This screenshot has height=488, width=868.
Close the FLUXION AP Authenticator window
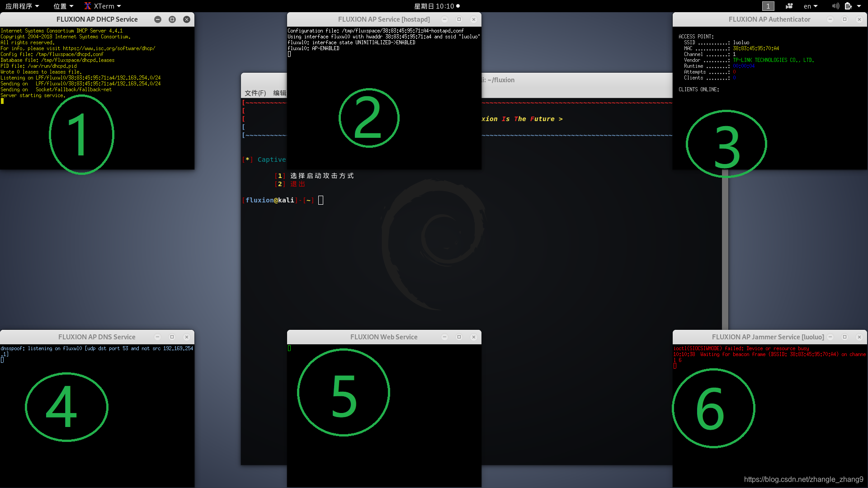coord(859,19)
